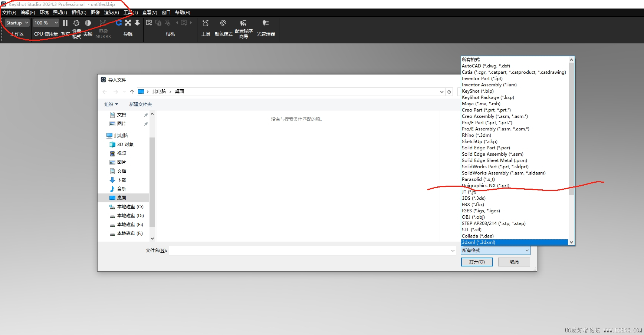
Task: Open the 编辑(E) menu
Action: [x=28, y=13]
